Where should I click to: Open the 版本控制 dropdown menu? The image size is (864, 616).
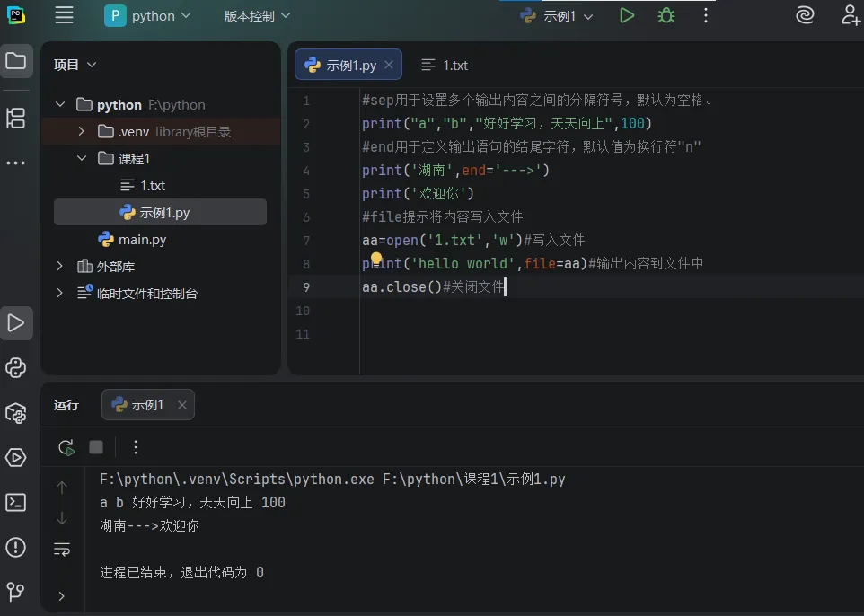coord(257,16)
